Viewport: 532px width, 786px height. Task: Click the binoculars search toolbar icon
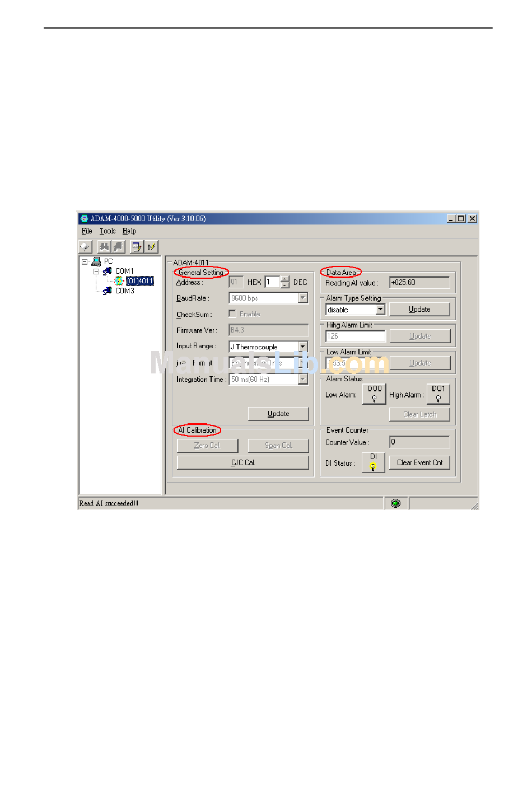(x=104, y=246)
